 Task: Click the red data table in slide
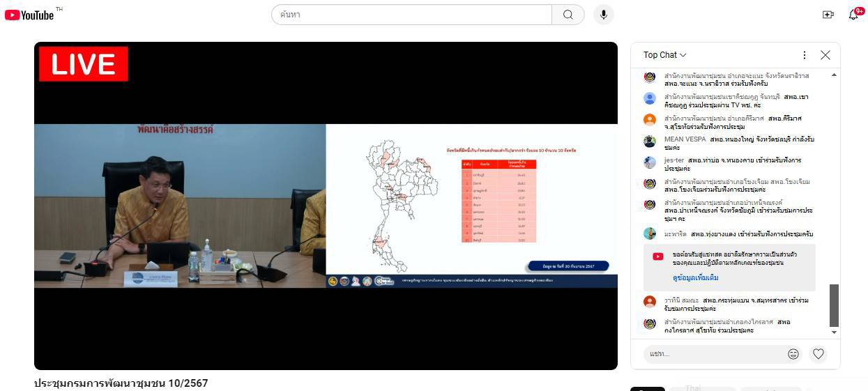498,201
